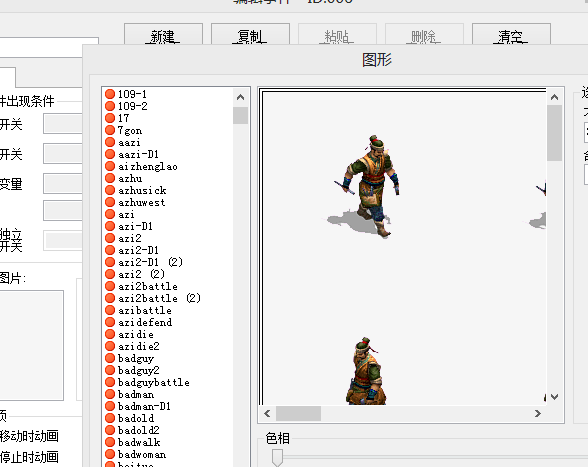The height and width of the screenshot is (467, 588).
Task: Click the preview horizontal scroll-left arrow
Action: coord(267,413)
